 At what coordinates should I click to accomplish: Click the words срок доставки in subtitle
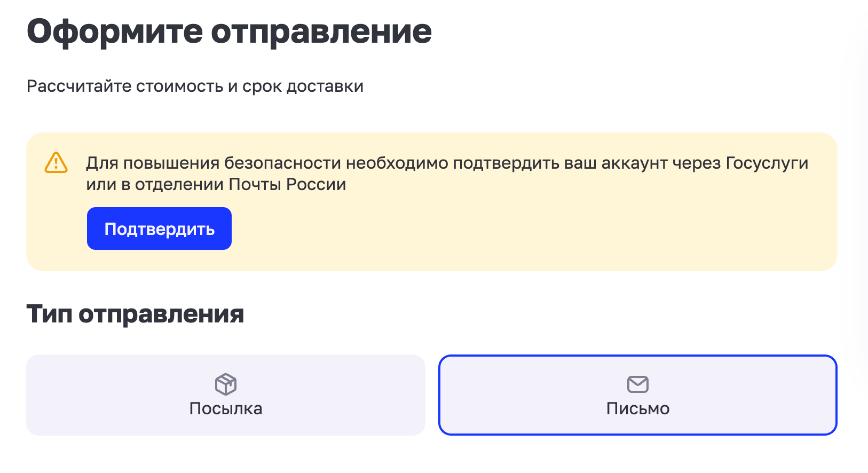(303, 86)
